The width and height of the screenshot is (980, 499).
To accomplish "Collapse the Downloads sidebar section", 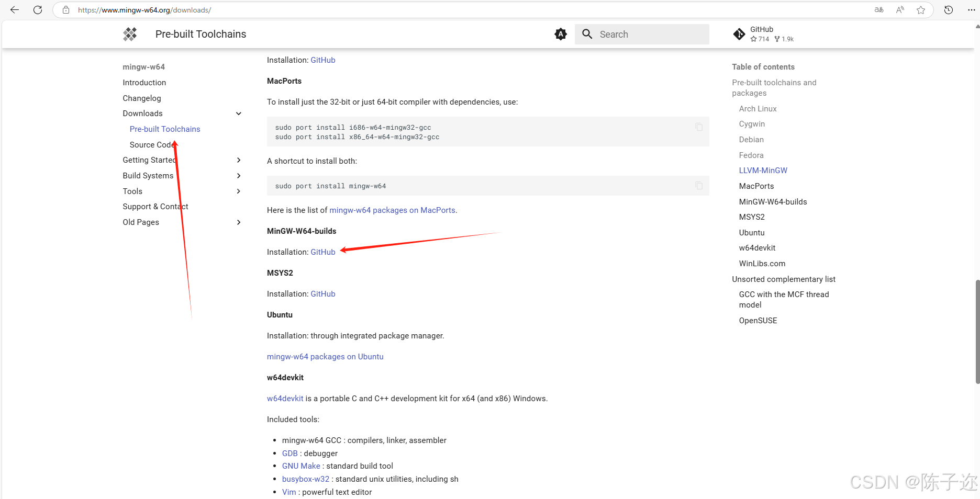I will [x=239, y=114].
